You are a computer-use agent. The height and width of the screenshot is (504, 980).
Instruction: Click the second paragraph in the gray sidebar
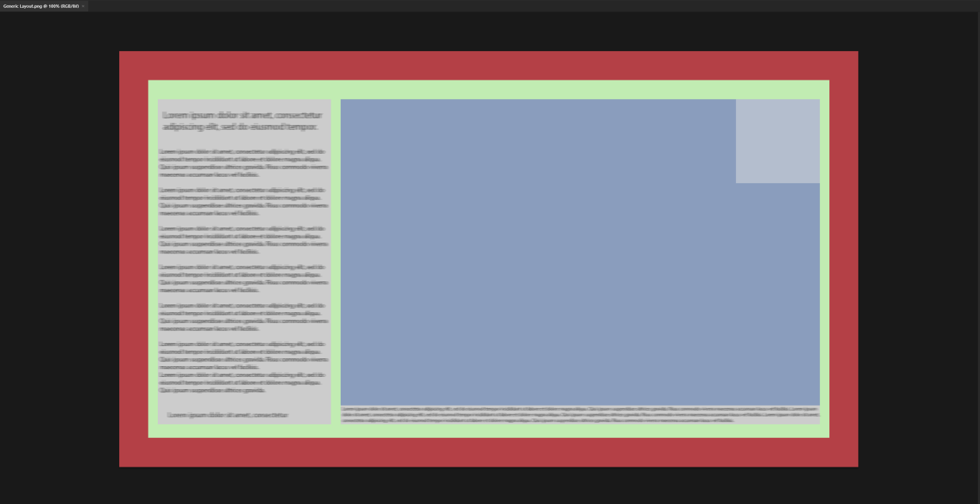[x=242, y=202]
